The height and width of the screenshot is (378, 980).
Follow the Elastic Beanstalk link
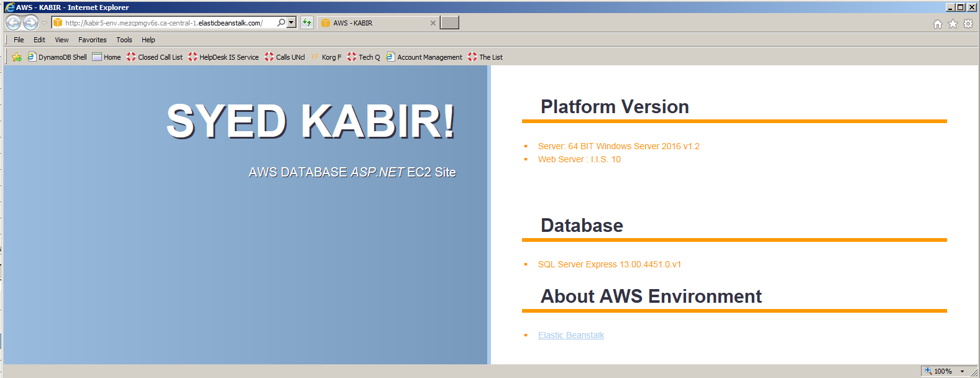(x=571, y=336)
